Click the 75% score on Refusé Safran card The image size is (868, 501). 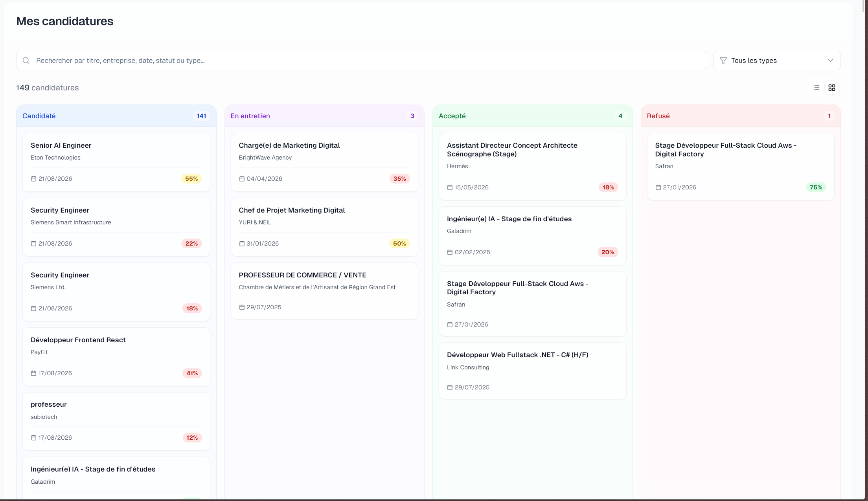pyautogui.click(x=816, y=187)
